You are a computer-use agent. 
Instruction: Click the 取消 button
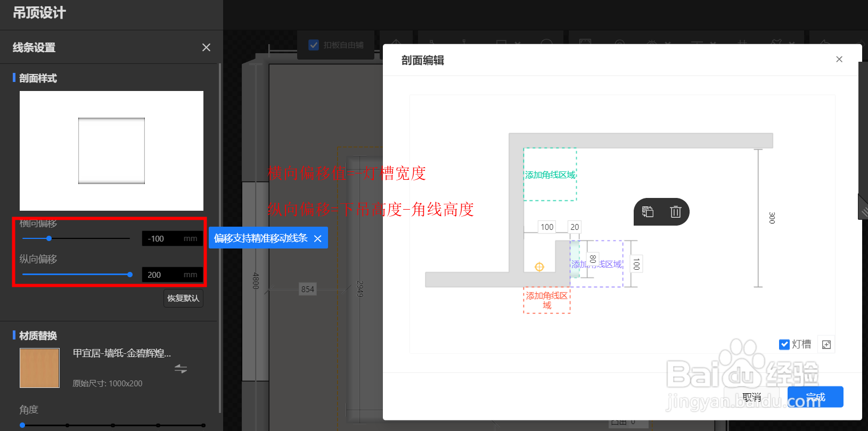click(x=751, y=397)
